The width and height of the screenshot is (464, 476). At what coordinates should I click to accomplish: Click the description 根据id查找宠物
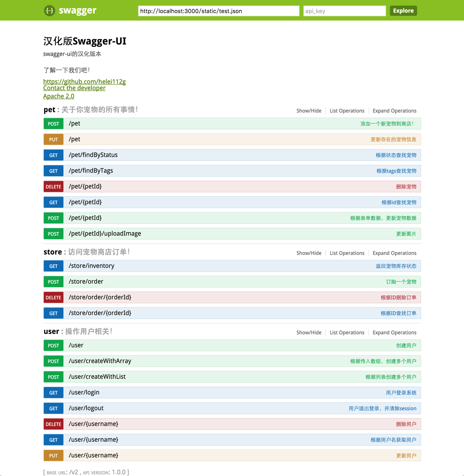pos(399,202)
